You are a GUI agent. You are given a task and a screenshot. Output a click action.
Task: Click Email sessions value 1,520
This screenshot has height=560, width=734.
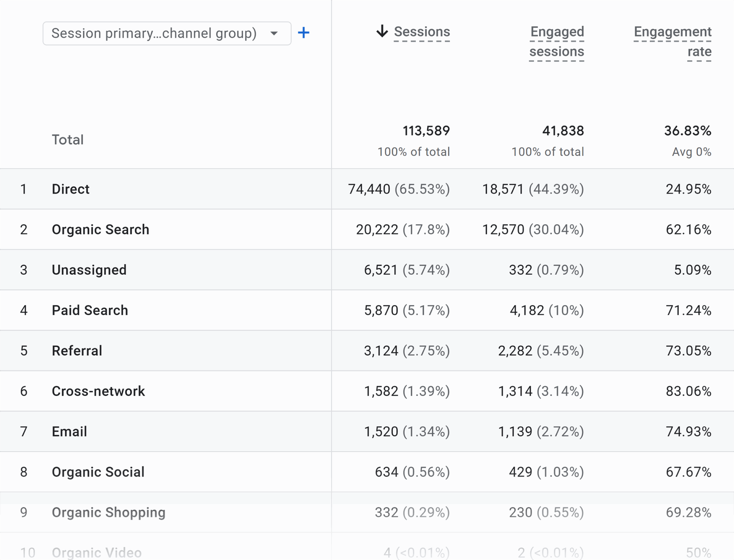[x=381, y=431]
